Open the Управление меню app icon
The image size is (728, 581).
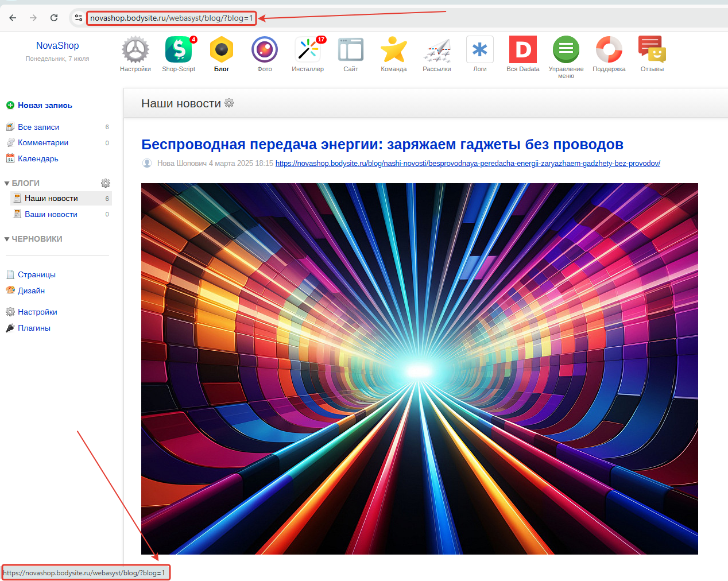pos(566,50)
